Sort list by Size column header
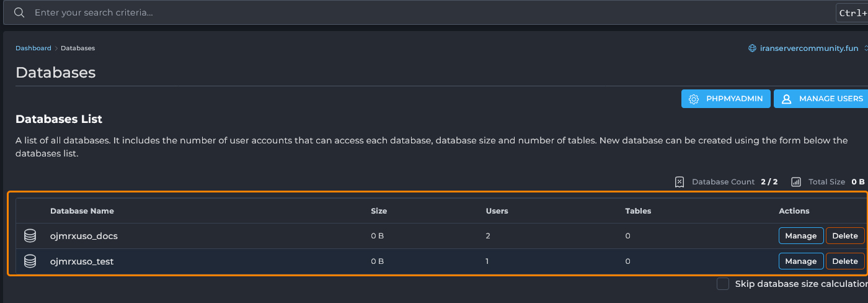The width and height of the screenshot is (868, 303). [x=378, y=211]
